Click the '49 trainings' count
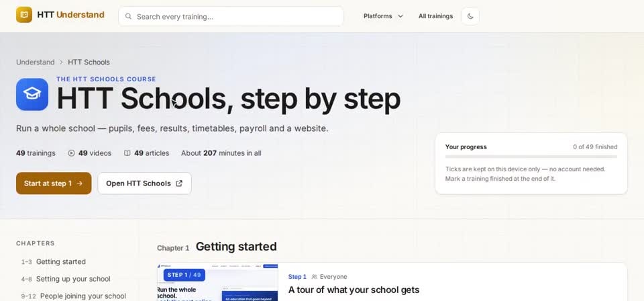This screenshot has height=301, width=644. (36, 153)
